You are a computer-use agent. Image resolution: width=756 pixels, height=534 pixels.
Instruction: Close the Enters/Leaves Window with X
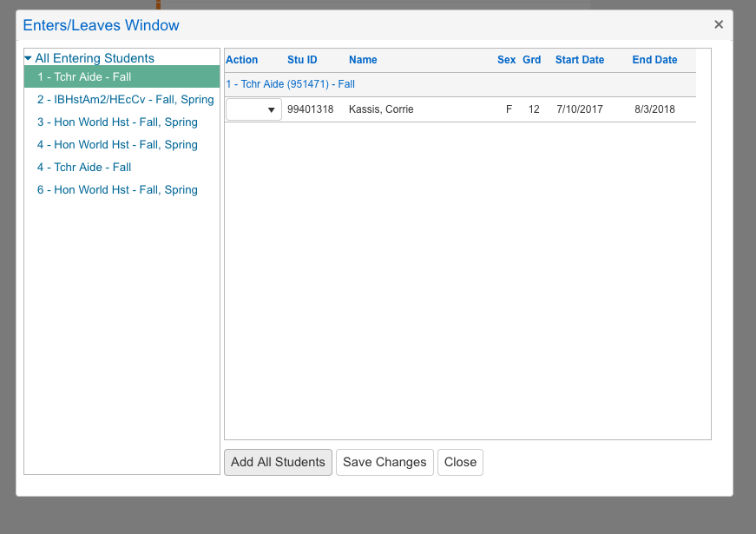click(719, 24)
